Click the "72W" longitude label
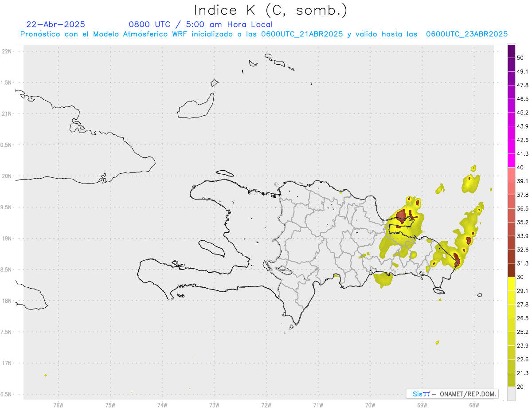The height and width of the screenshot is (411, 532). 266,405
